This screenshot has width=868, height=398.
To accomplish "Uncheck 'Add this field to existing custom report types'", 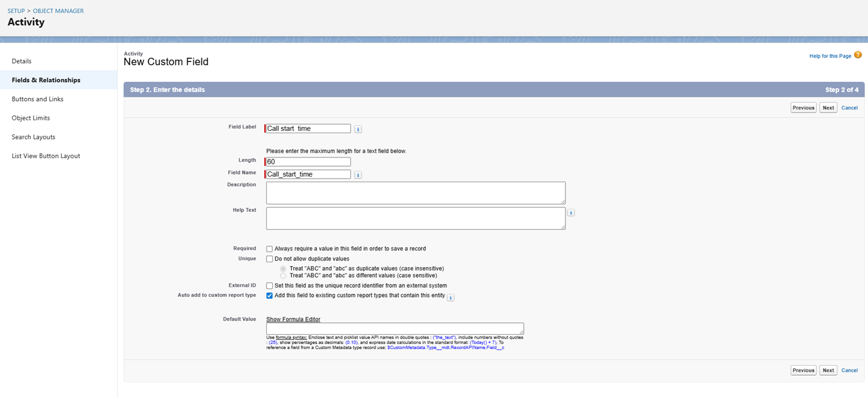I will (270, 296).
